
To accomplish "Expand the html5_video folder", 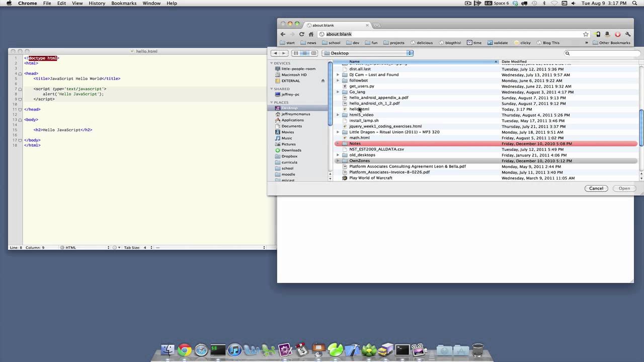I will pyautogui.click(x=338, y=115).
